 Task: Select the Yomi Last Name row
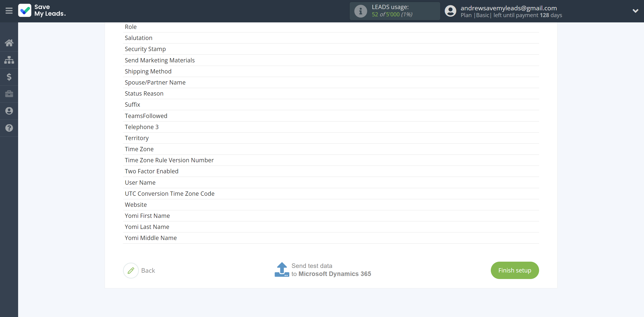[x=331, y=227]
